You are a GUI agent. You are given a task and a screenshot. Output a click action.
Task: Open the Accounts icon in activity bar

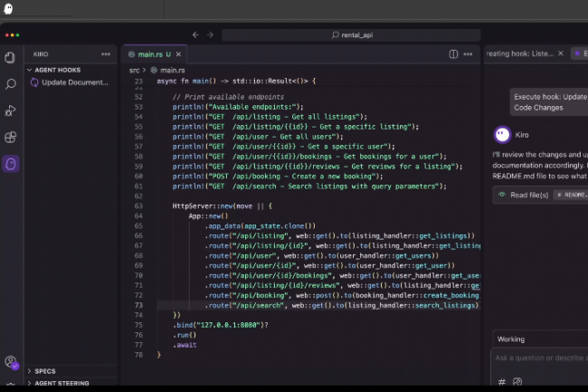click(11, 362)
